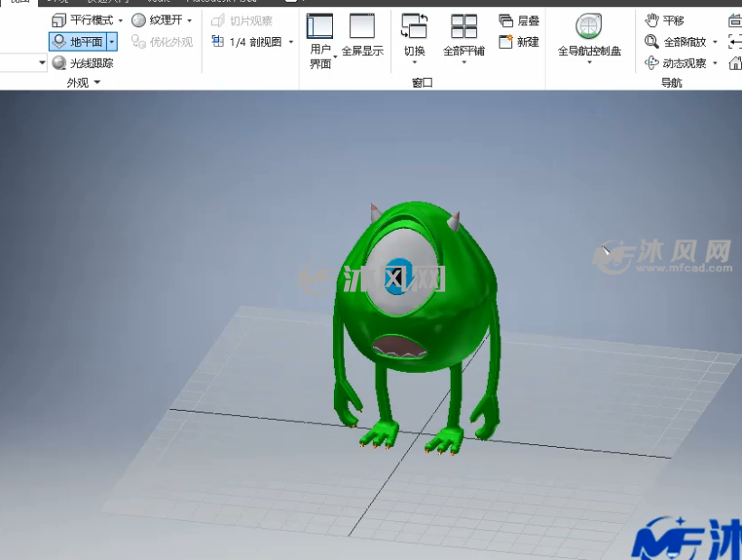Click the 新建 new window icon
This screenshot has width=742, height=560.
coord(506,42)
